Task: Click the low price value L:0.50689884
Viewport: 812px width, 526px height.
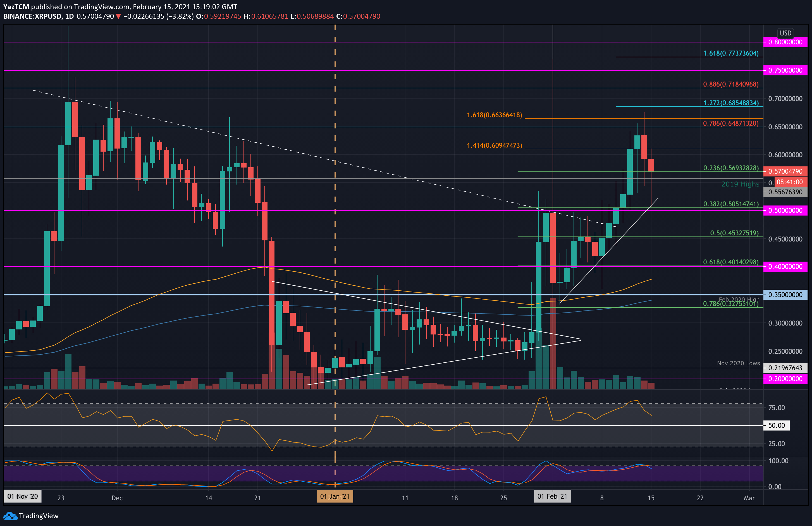Action: pos(312,16)
